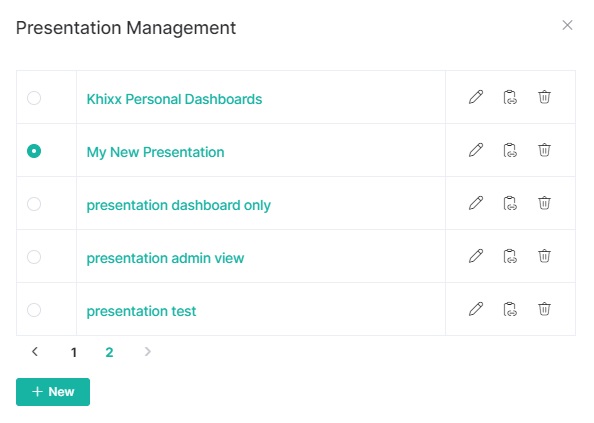
Task: Switch to page 1 of list
Action: tap(74, 353)
